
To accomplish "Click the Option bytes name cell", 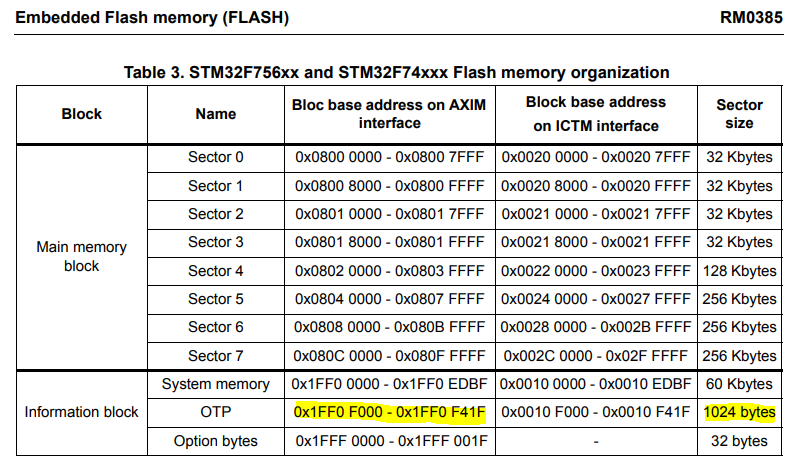I will pyautogui.click(x=216, y=441).
